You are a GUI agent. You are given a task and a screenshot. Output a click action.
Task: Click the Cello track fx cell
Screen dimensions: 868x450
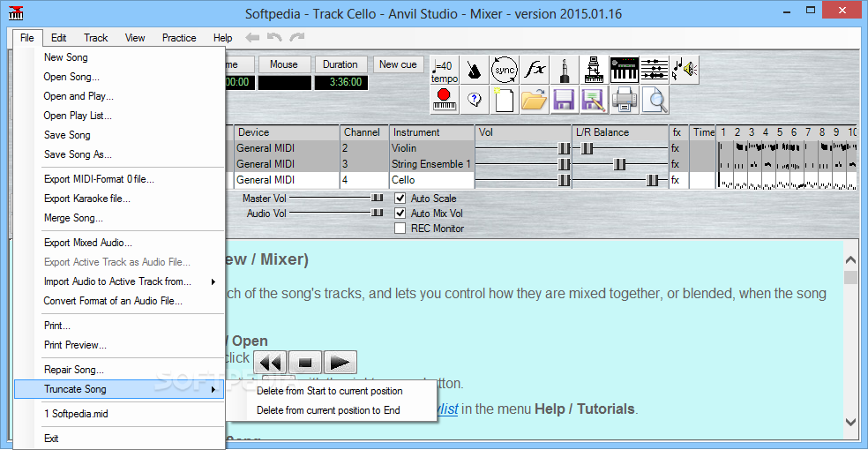(677, 180)
